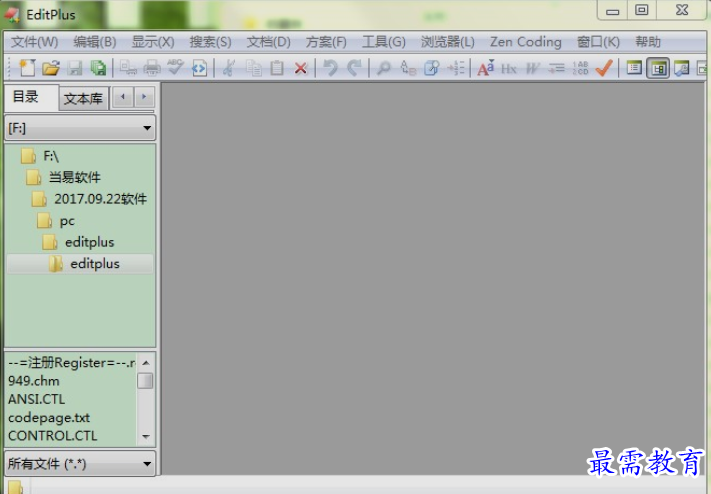Open the 显示(X) menu
Viewport: 711px width, 494px height.
click(x=153, y=42)
